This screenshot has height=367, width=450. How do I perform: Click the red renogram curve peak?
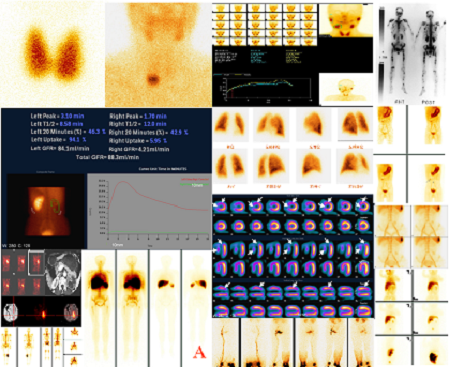pyautogui.click(x=123, y=182)
